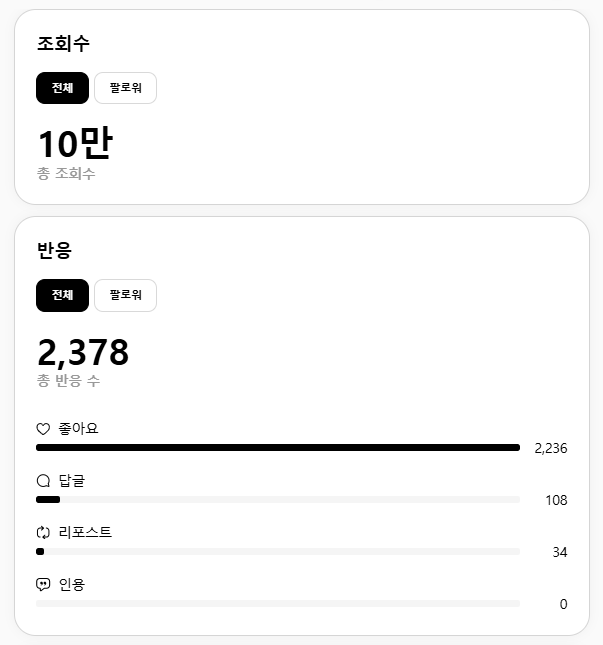
Task: Click the reply bubble icon beside 답글
Action: pos(43,481)
